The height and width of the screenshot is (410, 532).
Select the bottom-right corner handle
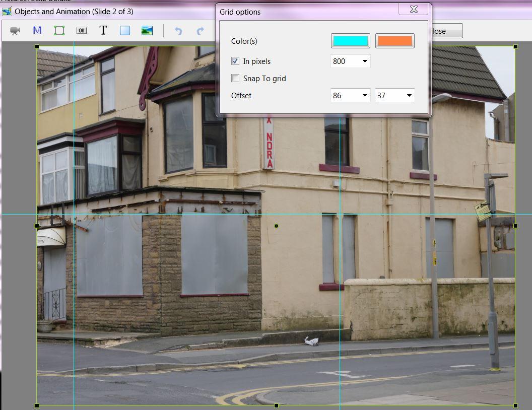pos(515,405)
